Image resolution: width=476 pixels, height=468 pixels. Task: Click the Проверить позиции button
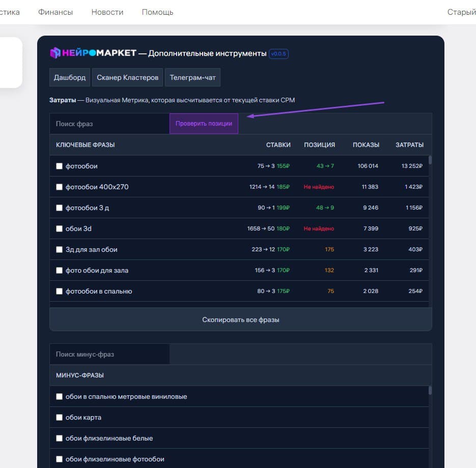tap(204, 124)
